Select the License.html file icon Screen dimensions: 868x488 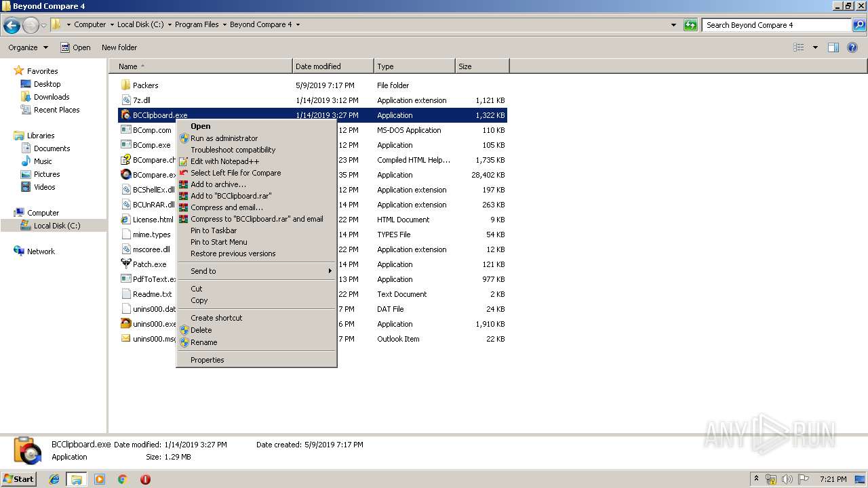[x=125, y=220]
